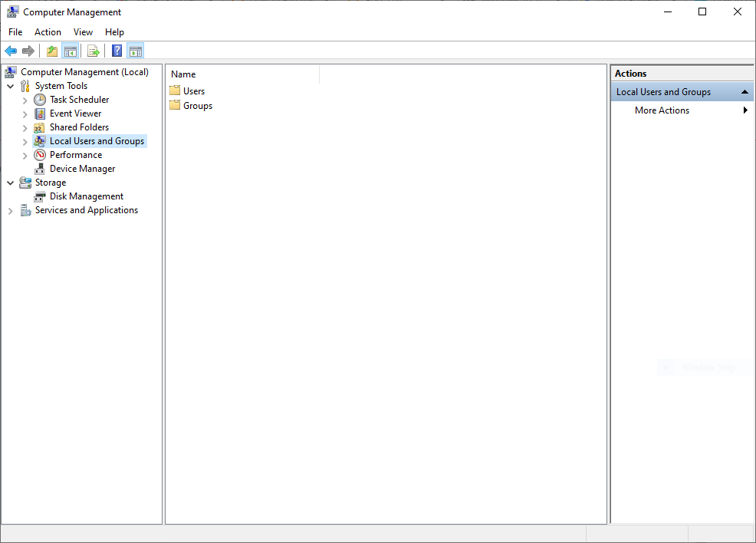This screenshot has height=543, width=756.
Task: Click the Back arrow toolbar icon
Action: coord(11,51)
